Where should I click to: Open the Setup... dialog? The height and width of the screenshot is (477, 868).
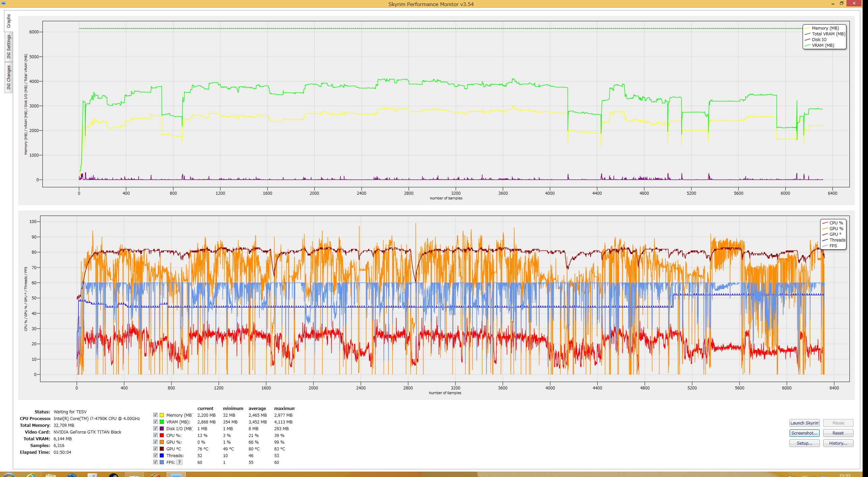(804, 443)
